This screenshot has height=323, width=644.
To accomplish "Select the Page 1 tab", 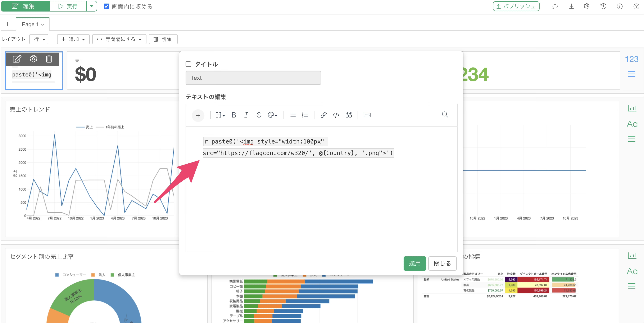I will pos(33,24).
